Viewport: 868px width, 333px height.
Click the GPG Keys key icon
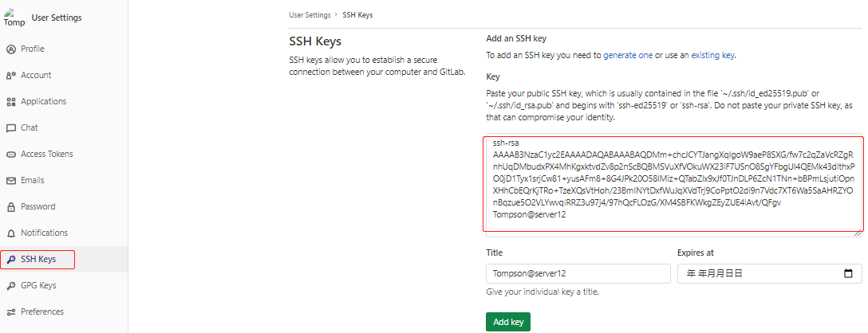11,285
